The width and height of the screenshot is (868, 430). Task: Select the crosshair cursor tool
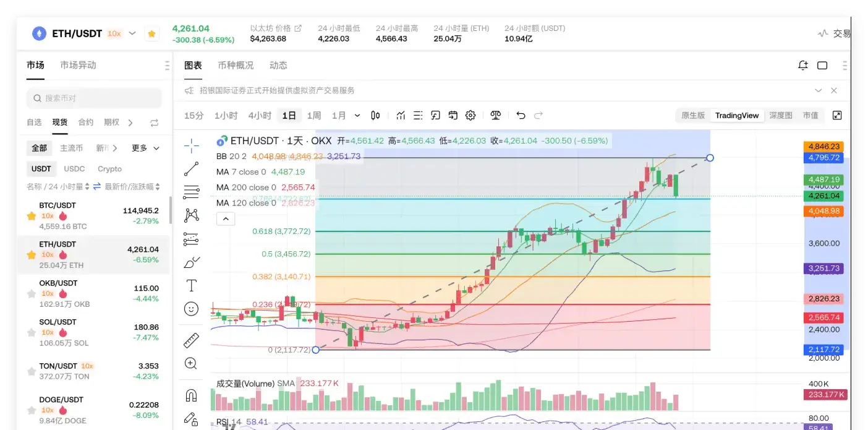(x=191, y=146)
